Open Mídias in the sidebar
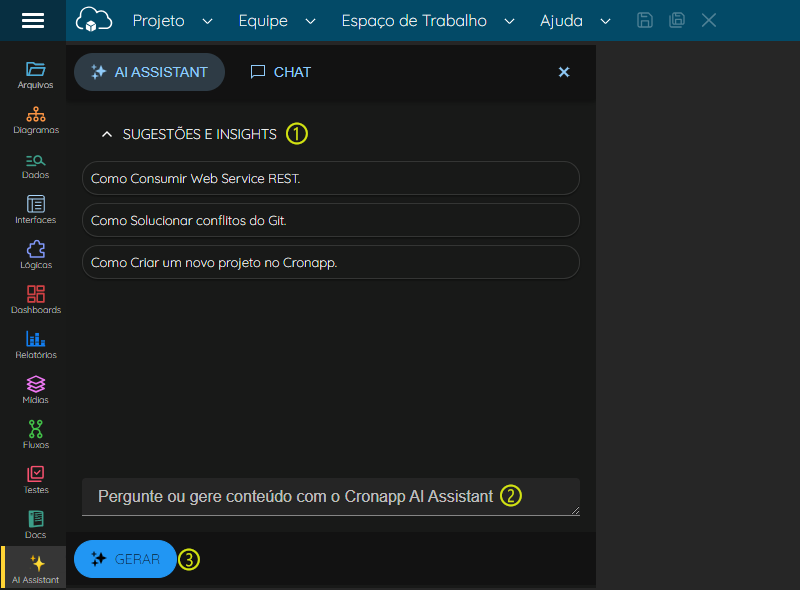This screenshot has width=800, height=590. coord(35,389)
